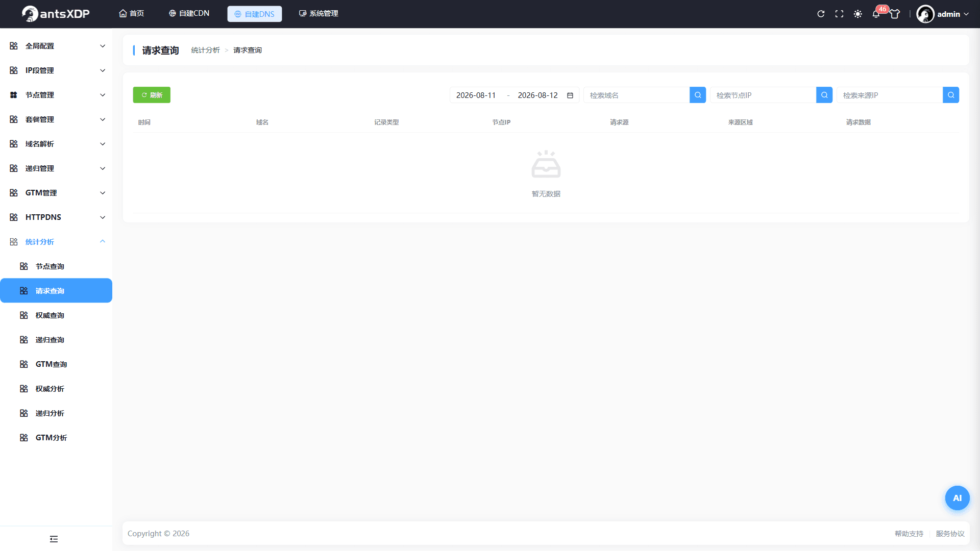The width and height of the screenshot is (980, 551).
Task: Open GTM分析 submenu item
Action: pyautogui.click(x=56, y=438)
